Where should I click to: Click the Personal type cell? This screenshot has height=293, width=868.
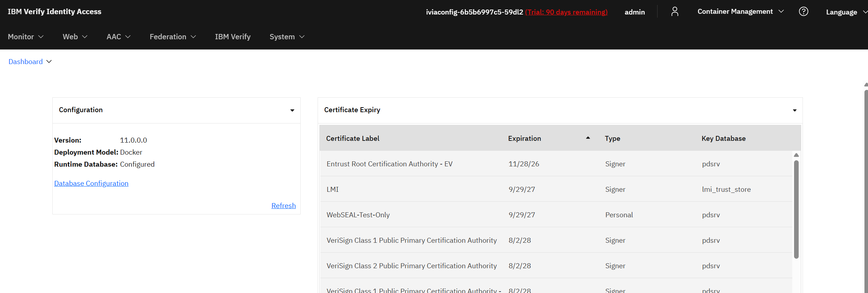(619, 215)
